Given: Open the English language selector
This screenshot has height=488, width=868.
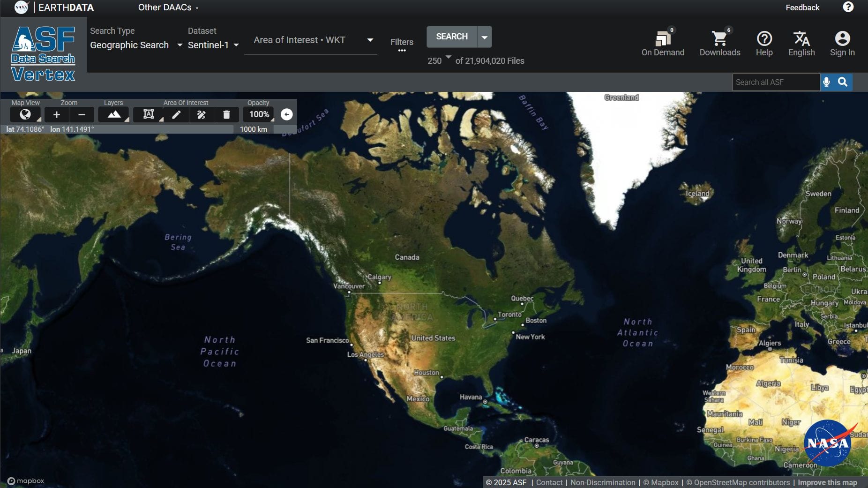Looking at the screenshot, I should [x=801, y=43].
